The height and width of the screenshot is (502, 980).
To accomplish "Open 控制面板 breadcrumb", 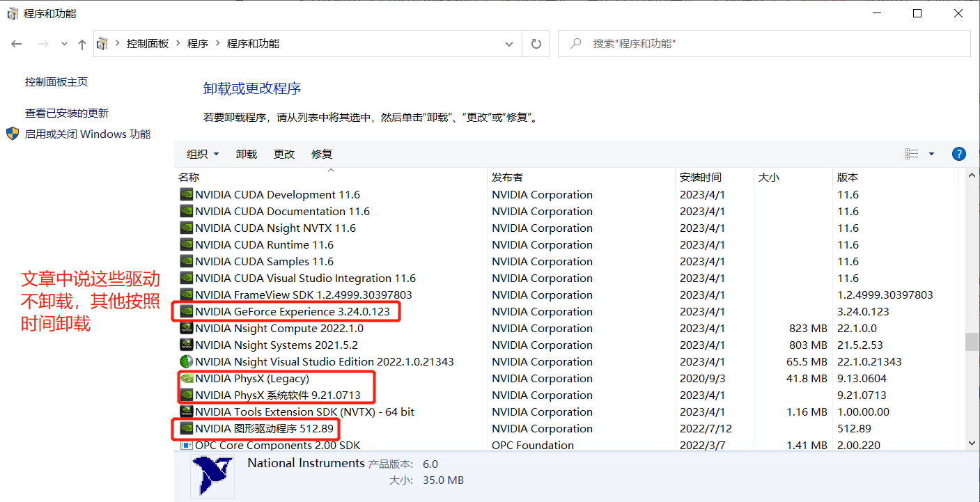I will (x=148, y=43).
